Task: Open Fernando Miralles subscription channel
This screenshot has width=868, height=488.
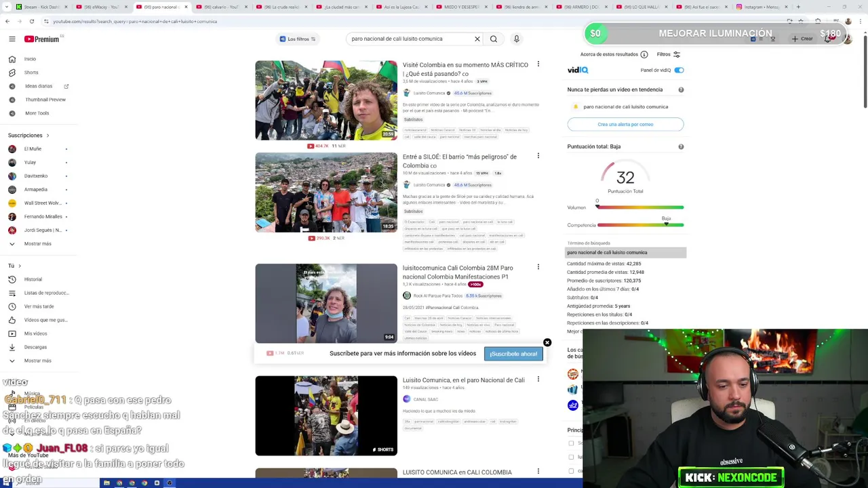Action: click(43, 216)
